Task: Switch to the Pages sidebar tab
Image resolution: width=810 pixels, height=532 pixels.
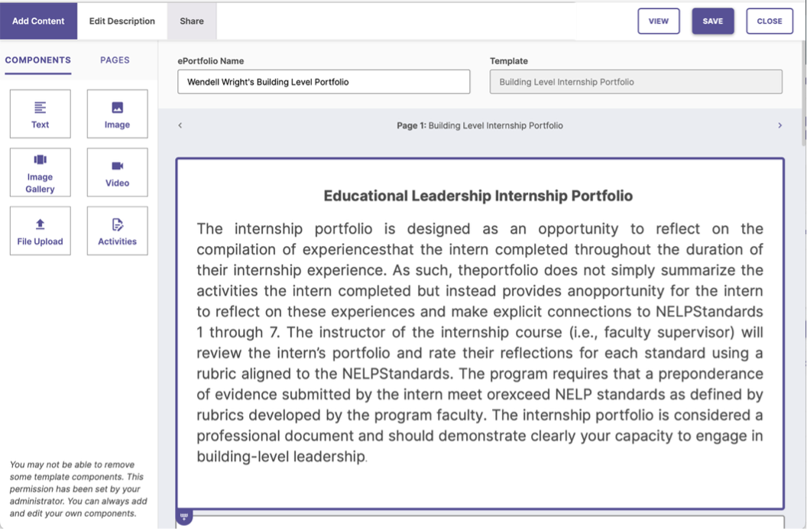Action: [x=115, y=60]
